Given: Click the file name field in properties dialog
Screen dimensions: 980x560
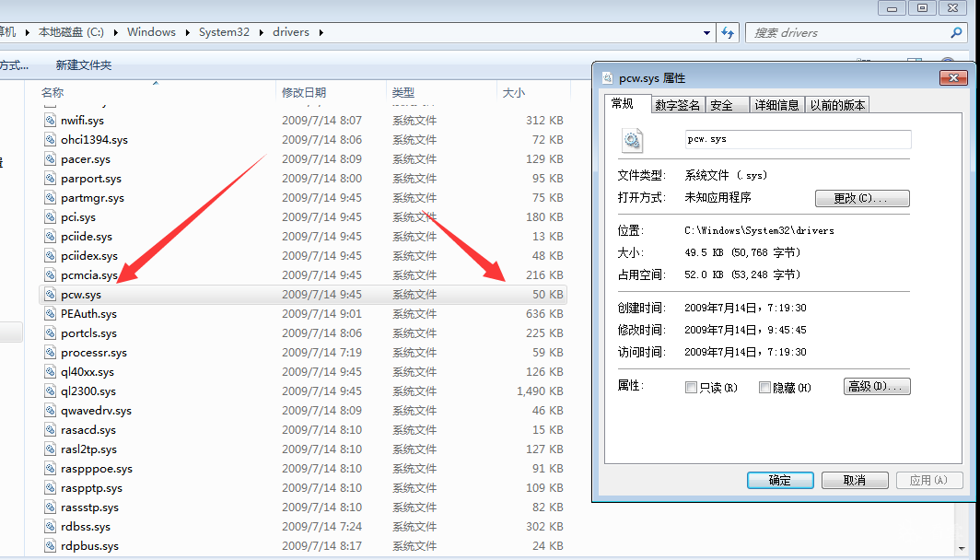Looking at the screenshot, I should (799, 139).
